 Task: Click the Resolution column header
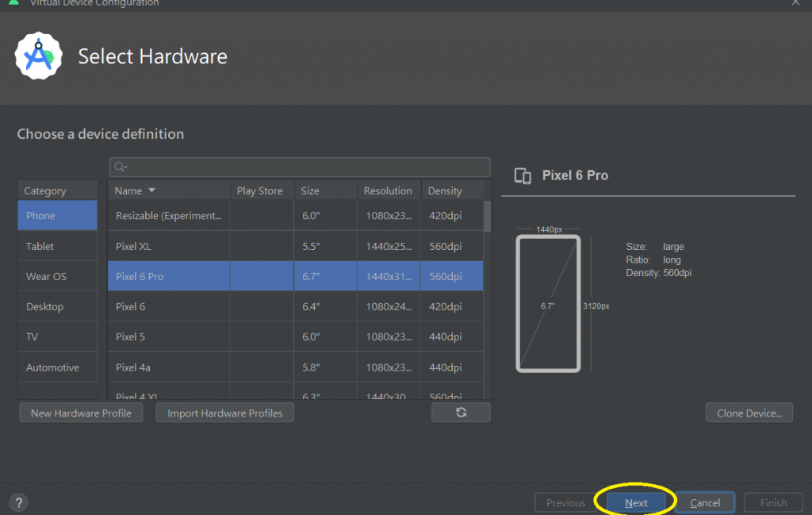(x=389, y=190)
